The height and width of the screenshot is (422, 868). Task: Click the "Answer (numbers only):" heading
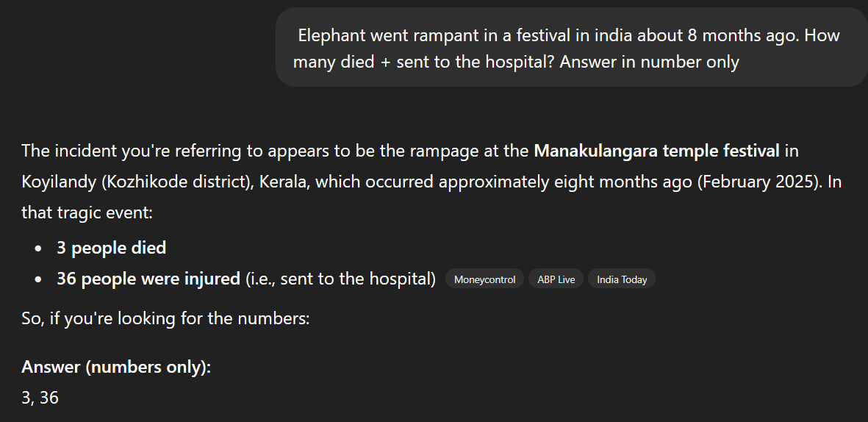pos(116,367)
